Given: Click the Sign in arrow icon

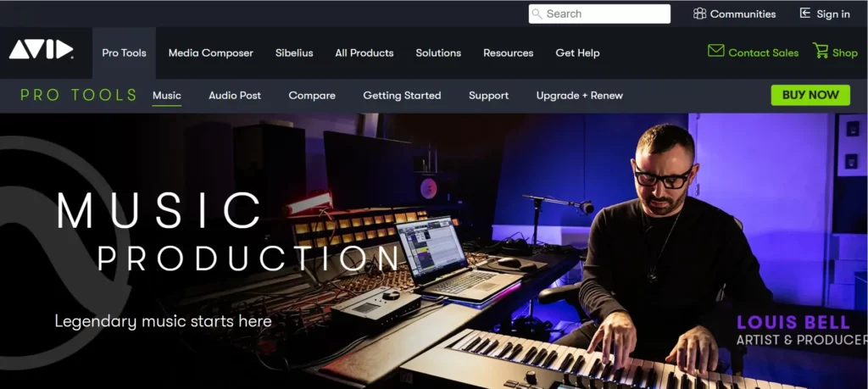Looking at the screenshot, I should [x=805, y=14].
